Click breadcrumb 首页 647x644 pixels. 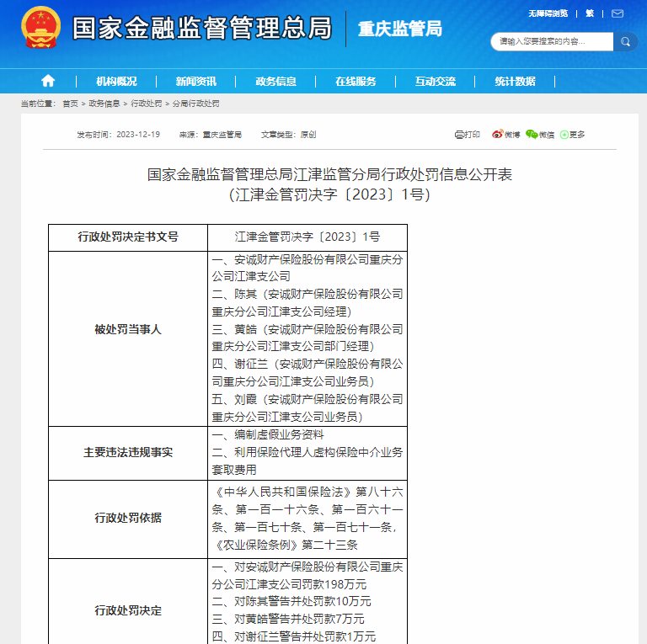(70, 104)
